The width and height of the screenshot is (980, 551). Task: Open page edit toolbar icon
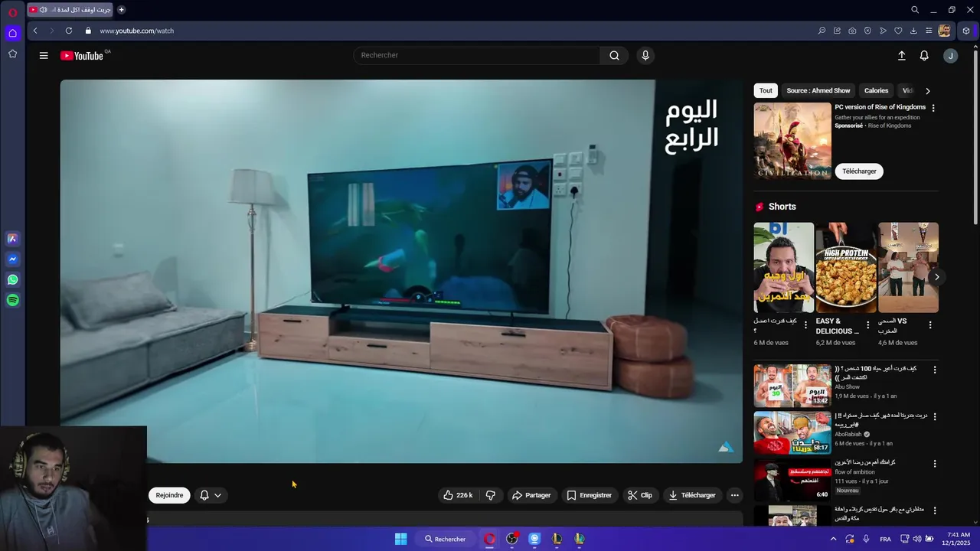click(837, 31)
